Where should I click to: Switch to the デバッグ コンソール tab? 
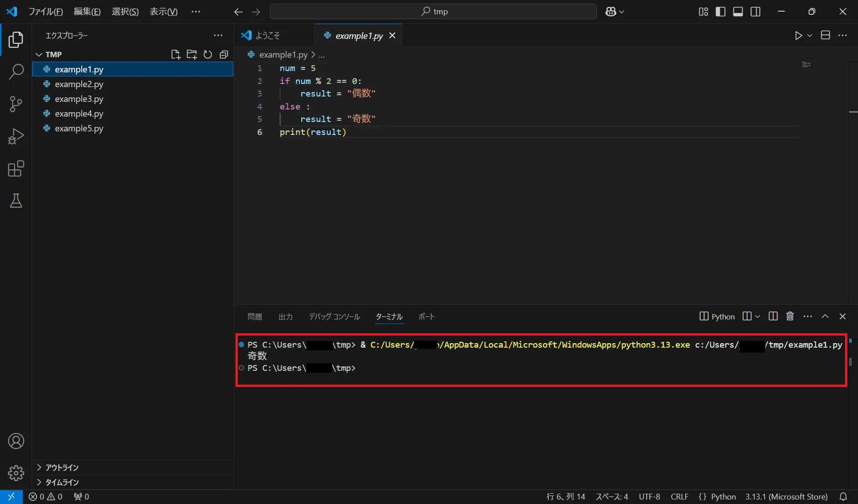click(x=334, y=316)
